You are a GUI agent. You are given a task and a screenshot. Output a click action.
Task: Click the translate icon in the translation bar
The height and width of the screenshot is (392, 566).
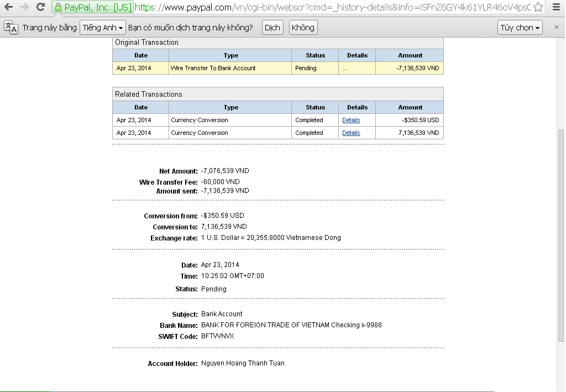[x=11, y=28]
